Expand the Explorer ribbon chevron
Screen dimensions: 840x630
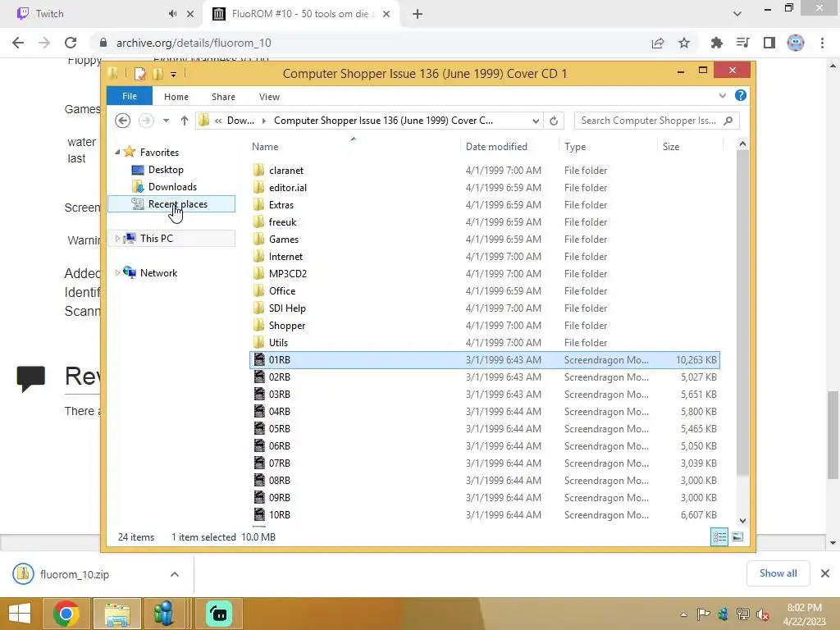pos(722,95)
